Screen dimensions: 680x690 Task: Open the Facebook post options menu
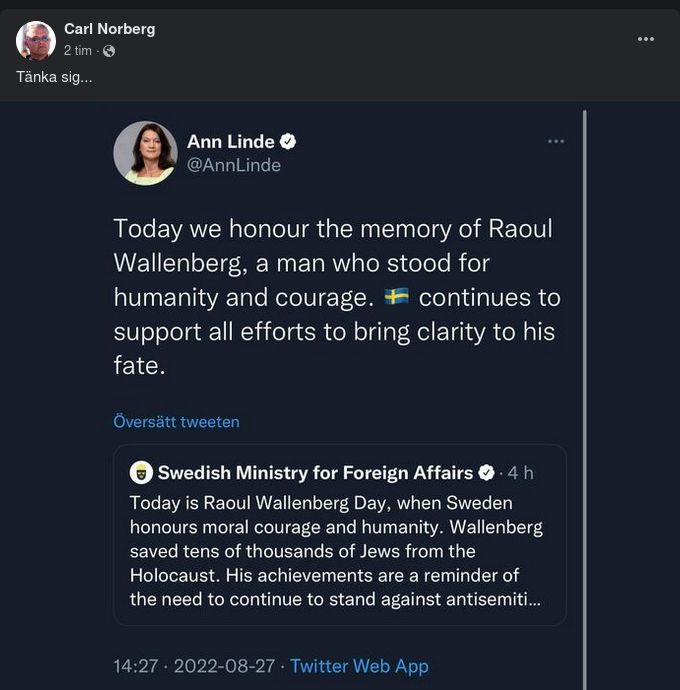coord(646,39)
